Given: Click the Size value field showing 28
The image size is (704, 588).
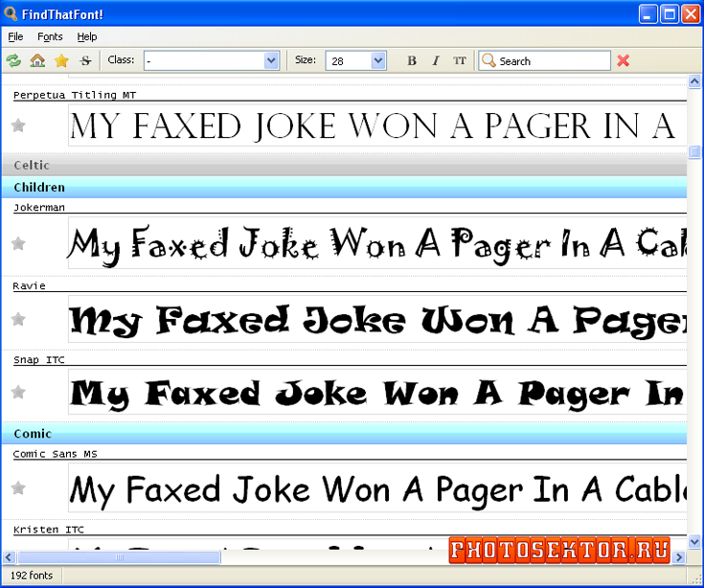Looking at the screenshot, I should tap(350, 60).
